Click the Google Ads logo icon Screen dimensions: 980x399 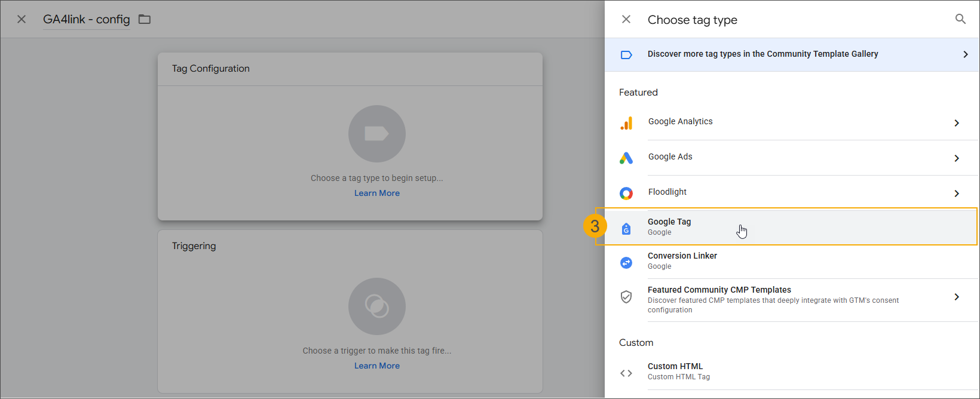pyautogui.click(x=626, y=158)
